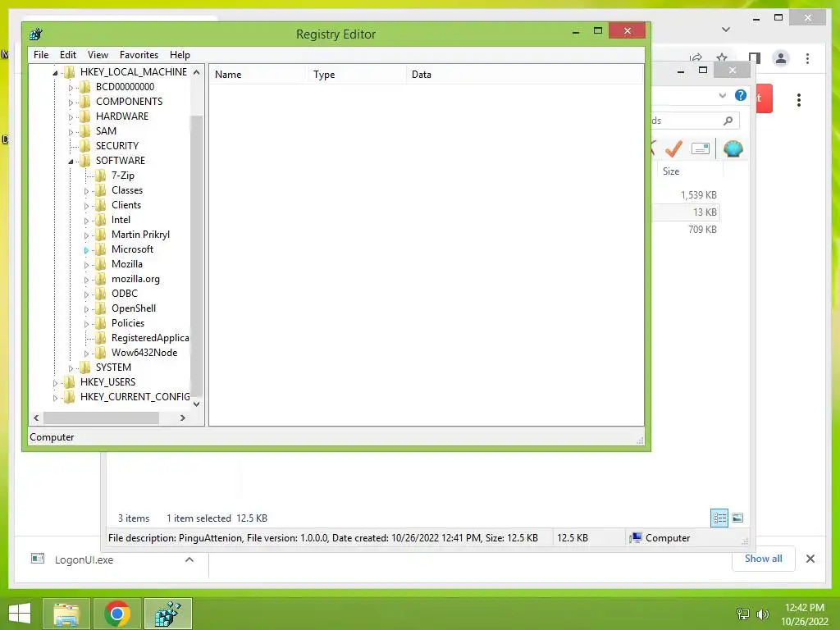Select the HKEY_USERS label
Viewport: 840px width, 630px height.
[x=107, y=382]
